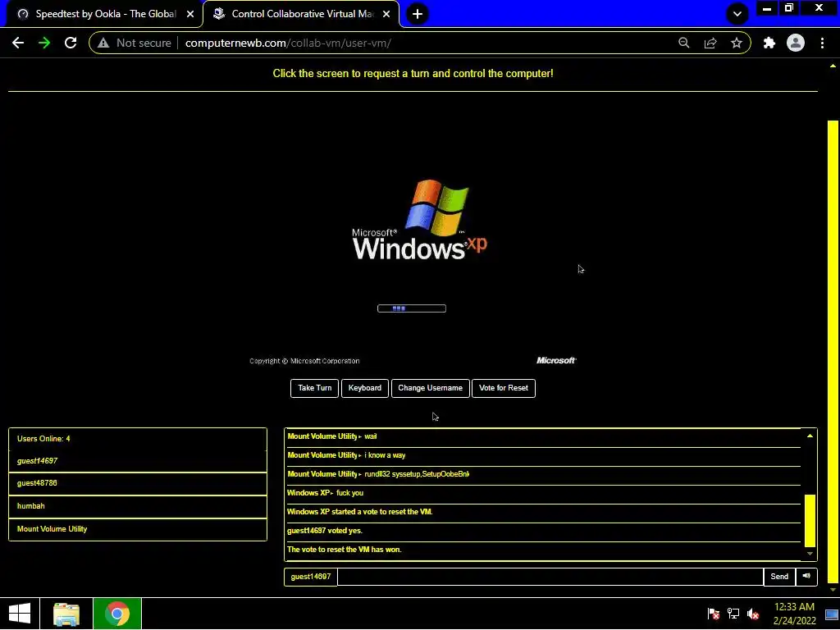Click Change Username

(x=430, y=388)
